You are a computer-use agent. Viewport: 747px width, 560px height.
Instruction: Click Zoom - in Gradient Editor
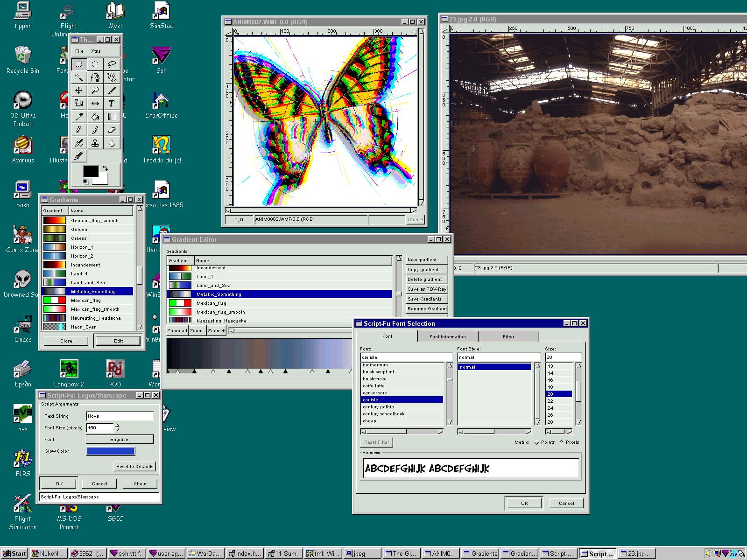coord(197,330)
